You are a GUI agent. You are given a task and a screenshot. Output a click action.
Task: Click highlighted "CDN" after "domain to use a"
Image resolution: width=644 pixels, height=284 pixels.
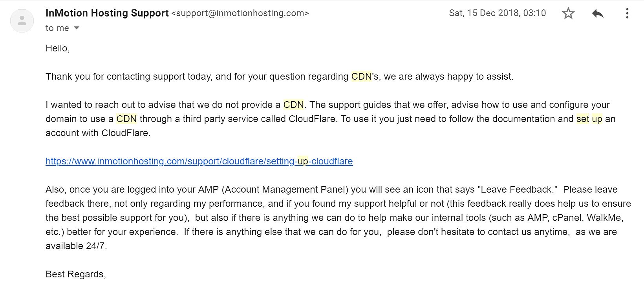pyautogui.click(x=126, y=119)
